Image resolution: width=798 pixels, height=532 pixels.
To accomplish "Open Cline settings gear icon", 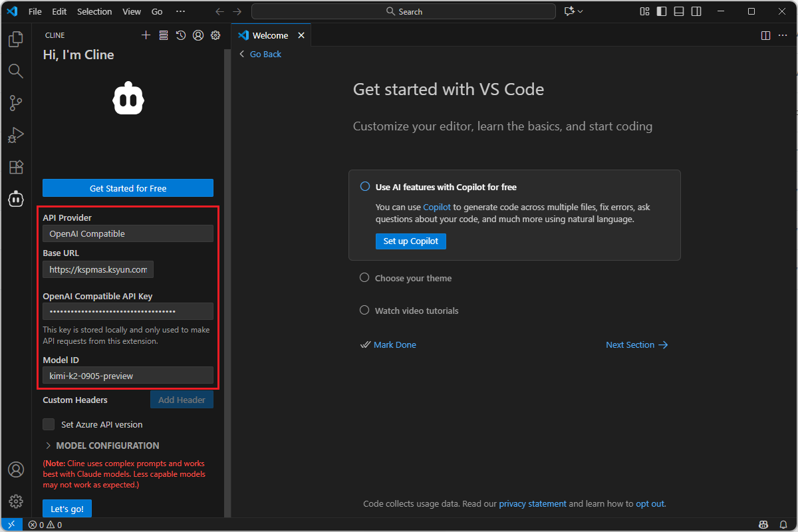I will [x=215, y=35].
